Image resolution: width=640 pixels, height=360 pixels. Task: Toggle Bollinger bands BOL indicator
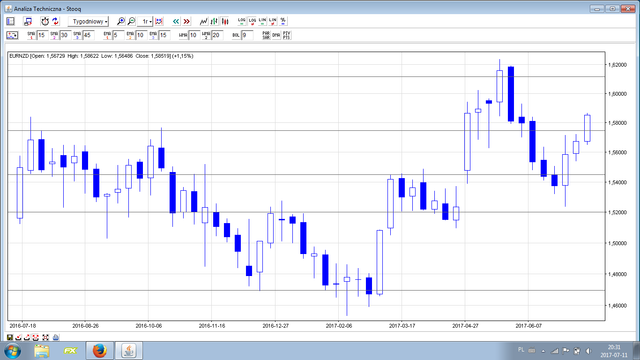coord(236,35)
